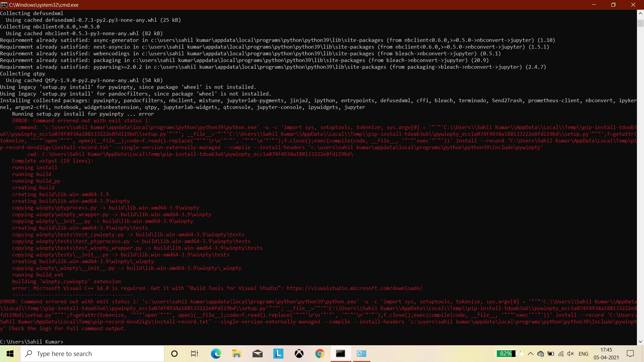This screenshot has width=644, height=362.
Task: Open the blue L app on the taskbar
Action: [278, 354]
